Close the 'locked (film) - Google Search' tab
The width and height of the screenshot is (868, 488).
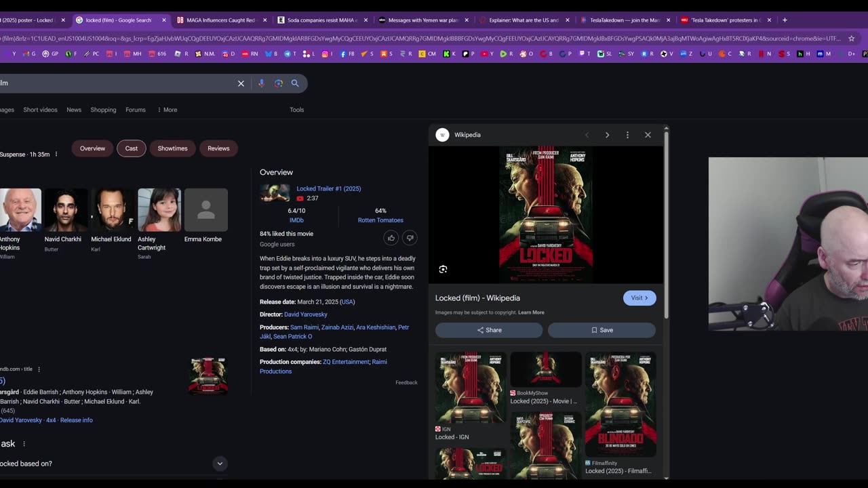tap(164, 20)
